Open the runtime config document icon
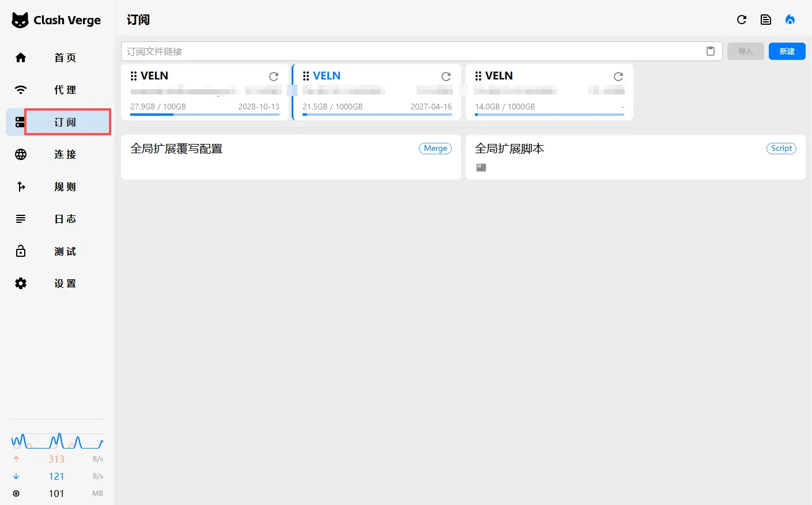The height and width of the screenshot is (505, 812). coord(766,20)
